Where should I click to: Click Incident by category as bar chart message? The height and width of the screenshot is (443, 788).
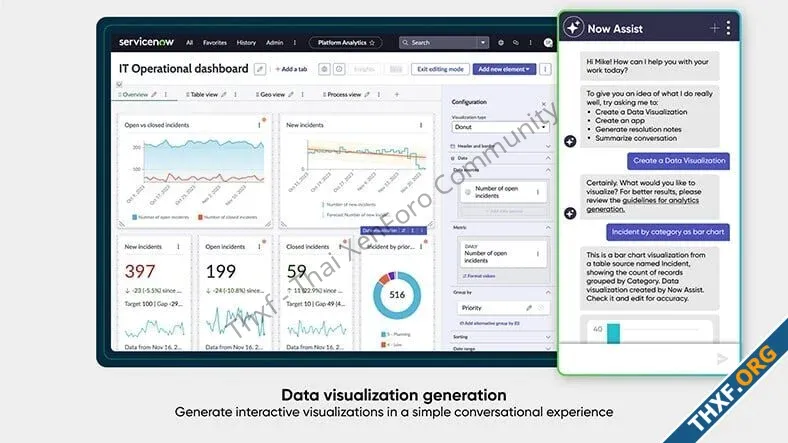pos(667,232)
